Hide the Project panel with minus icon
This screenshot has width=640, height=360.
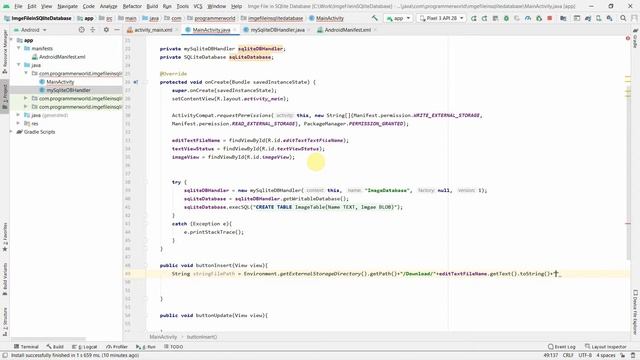[117, 30]
